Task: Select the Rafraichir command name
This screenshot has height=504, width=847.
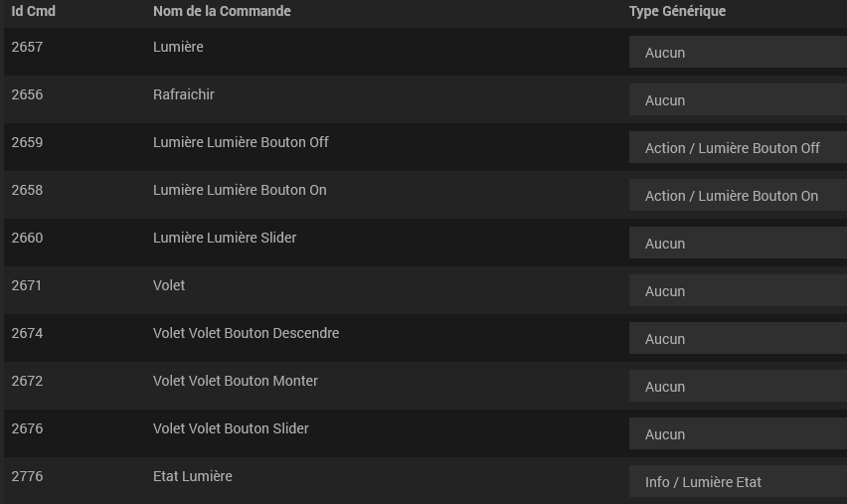Action: [x=184, y=94]
